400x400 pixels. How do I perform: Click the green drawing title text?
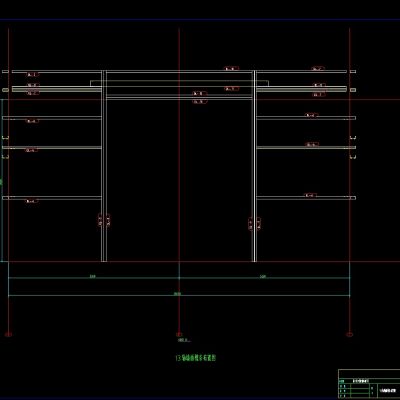[x=196, y=358]
